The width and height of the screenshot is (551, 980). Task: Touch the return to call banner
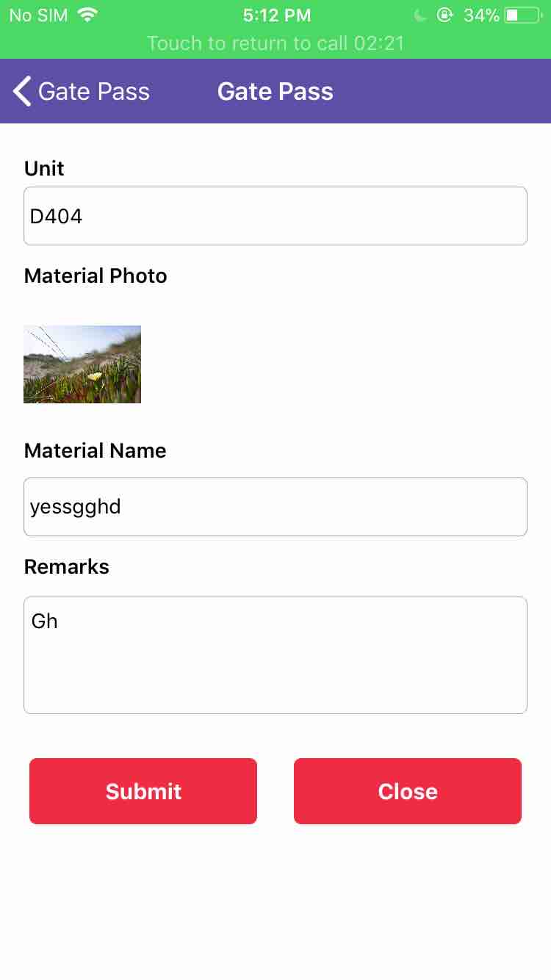275,43
